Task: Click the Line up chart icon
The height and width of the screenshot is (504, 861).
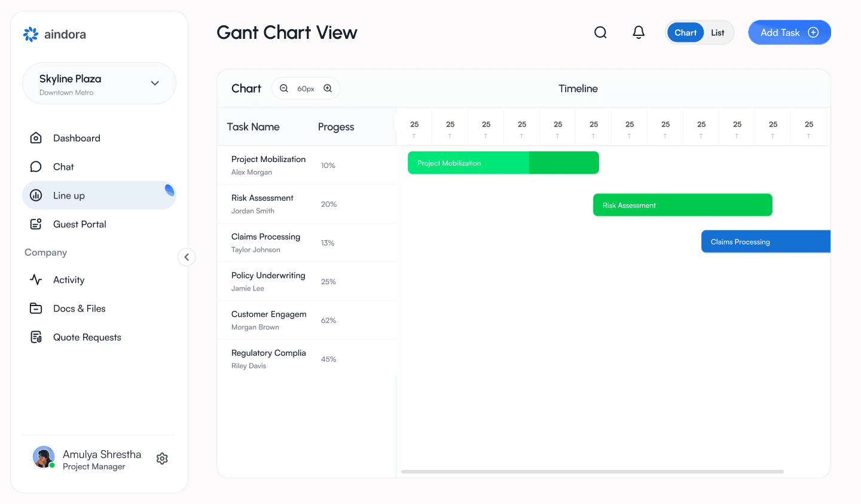Action: pyautogui.click(x=36, y=196)
